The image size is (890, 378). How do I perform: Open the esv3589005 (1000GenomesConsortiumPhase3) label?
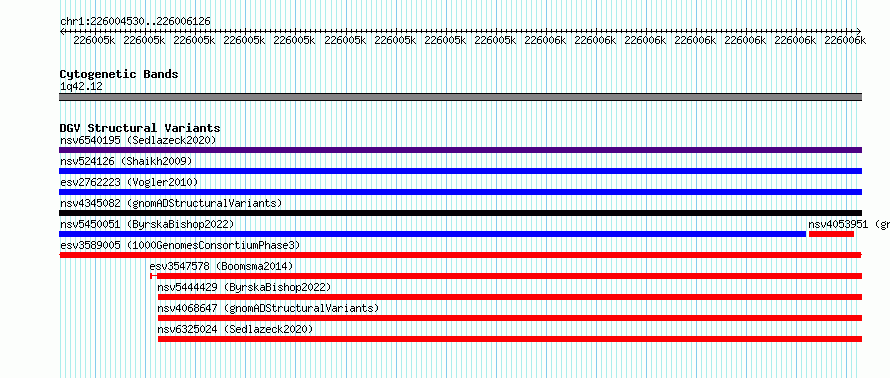click(x=180, y=245)
